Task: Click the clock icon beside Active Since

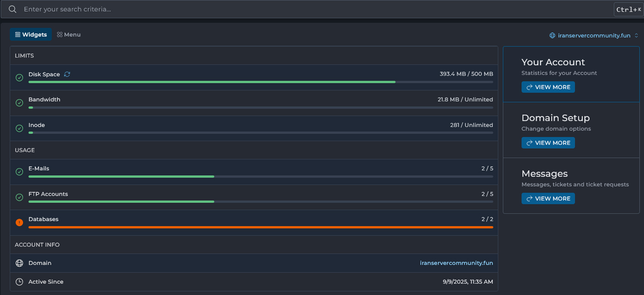Action: (x=19, y=282)
